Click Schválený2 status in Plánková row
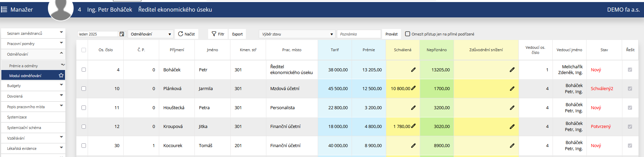This screenshot has width=644, height=157. coord(602,88)
